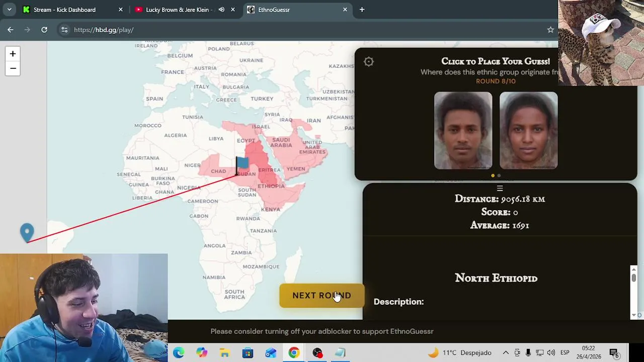
Task: Open Microsoft Store from the taskbar
Action: 248,353
